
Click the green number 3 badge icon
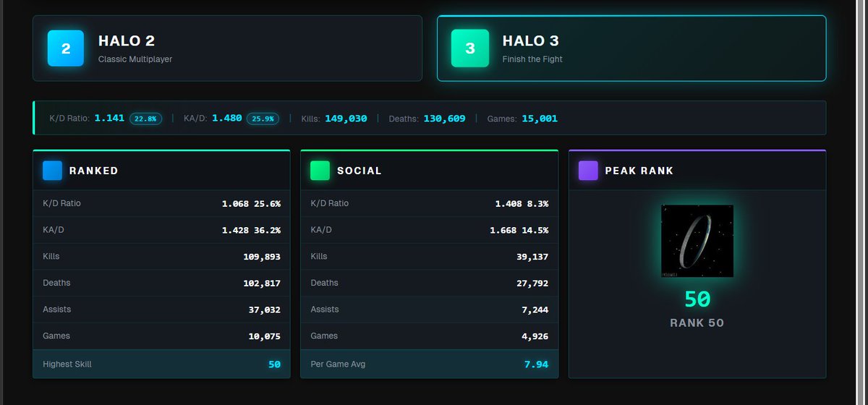click(469, 48)
